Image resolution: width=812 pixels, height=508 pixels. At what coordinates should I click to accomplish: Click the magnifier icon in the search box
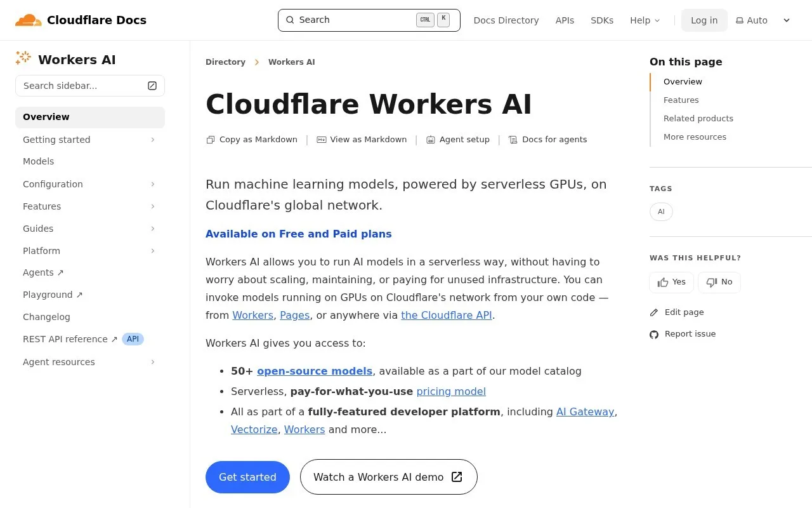[x=290, y=20]
